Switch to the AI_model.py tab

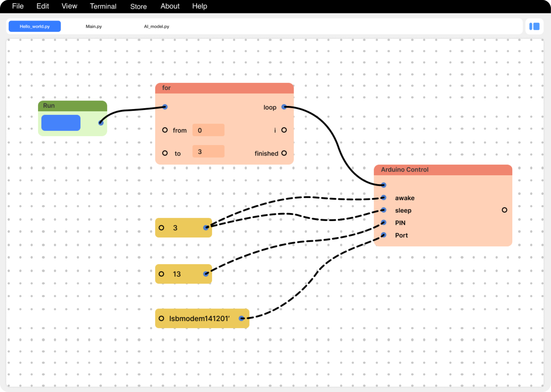[157, 26]
